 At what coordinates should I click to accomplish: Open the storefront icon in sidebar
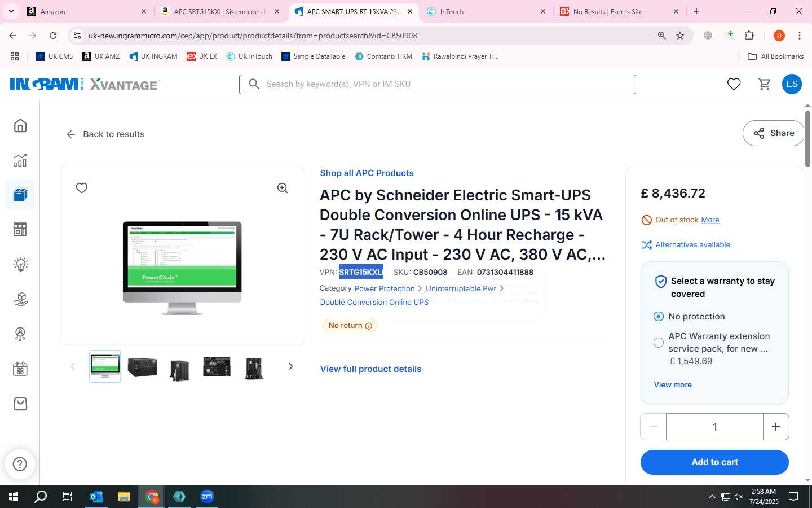point(20,230)
